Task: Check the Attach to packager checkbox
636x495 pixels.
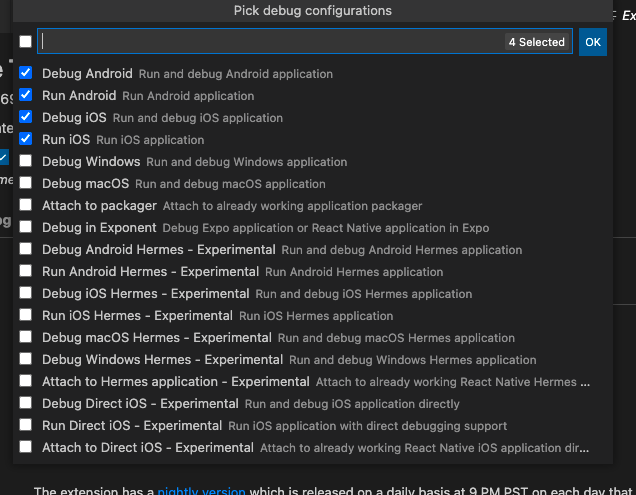Action: pos(26,204)
